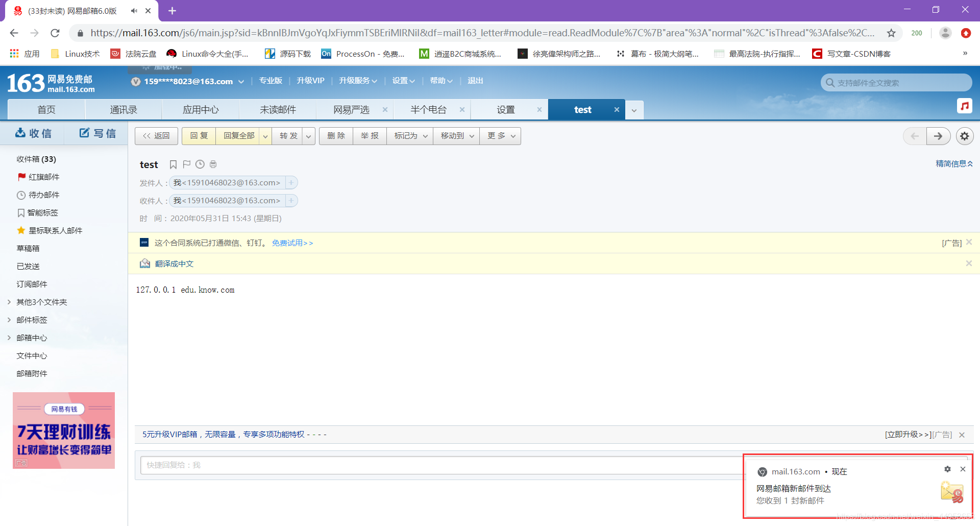The image size is (980, 526).
Task: Expand 邮件标签 in sidebar
Action: 9,320
